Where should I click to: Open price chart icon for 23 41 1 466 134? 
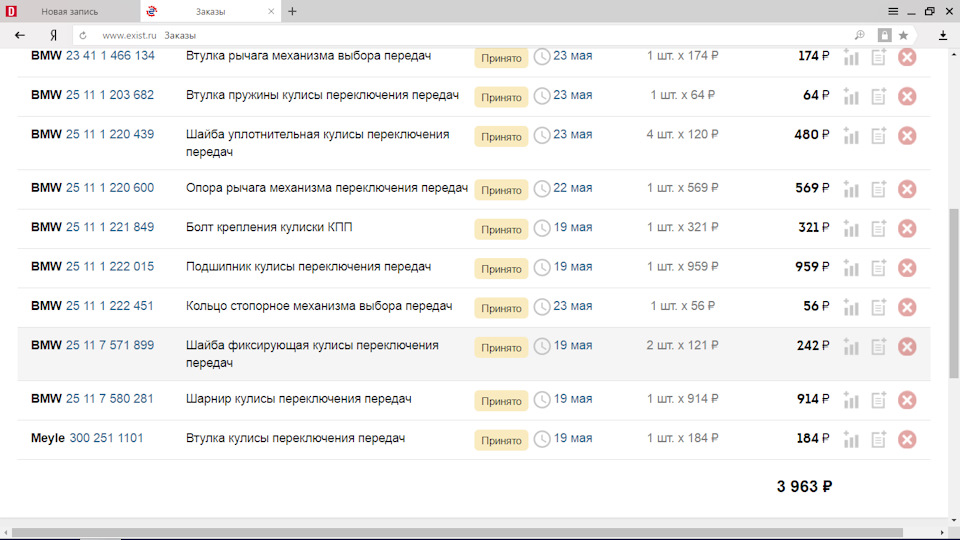(851, 57)
